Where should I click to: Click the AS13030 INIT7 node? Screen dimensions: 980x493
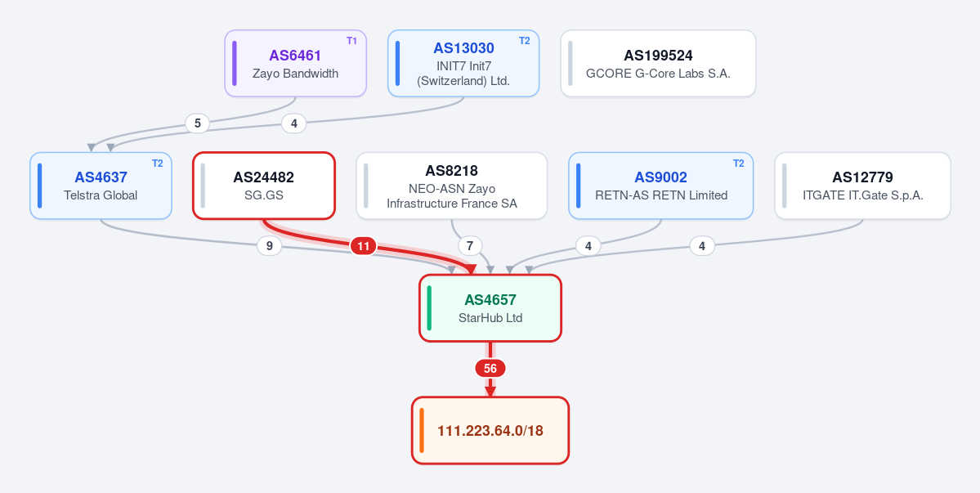pos(463,63)
